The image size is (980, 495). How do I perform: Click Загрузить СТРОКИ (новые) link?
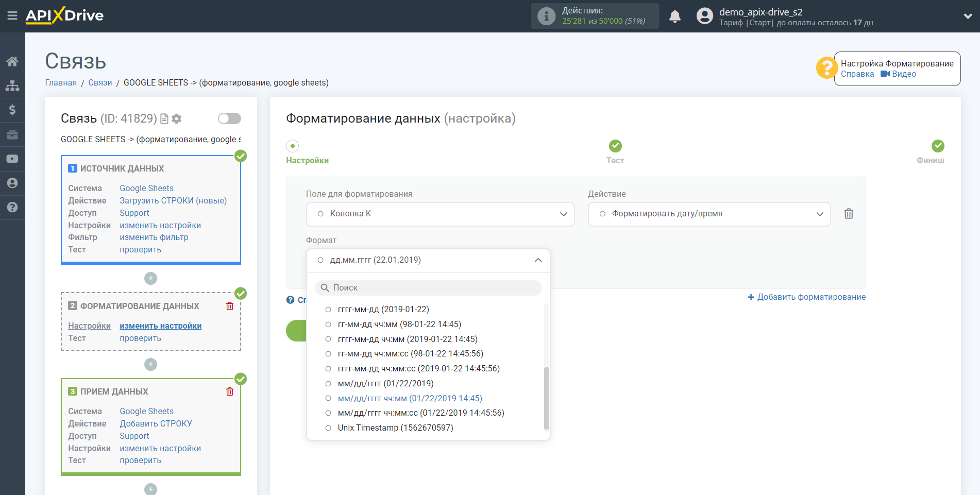tap(173, 201)
